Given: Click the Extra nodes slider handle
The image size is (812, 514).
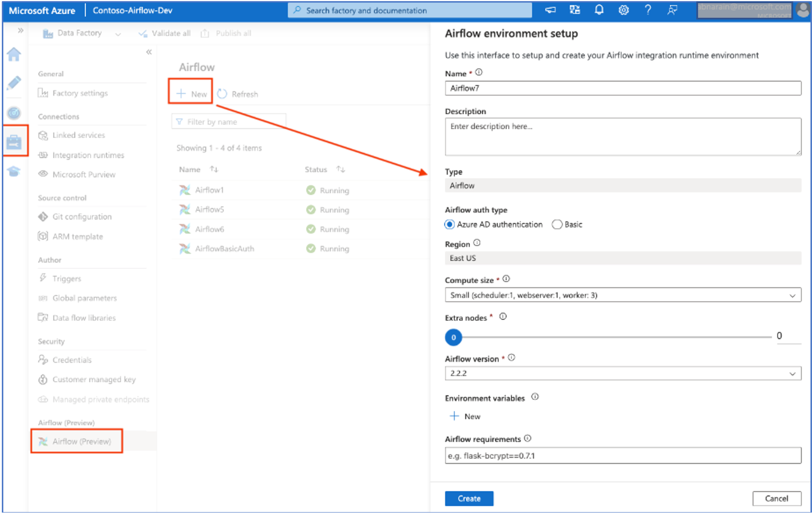Looking at the screenshot, I should pos(453,337).
